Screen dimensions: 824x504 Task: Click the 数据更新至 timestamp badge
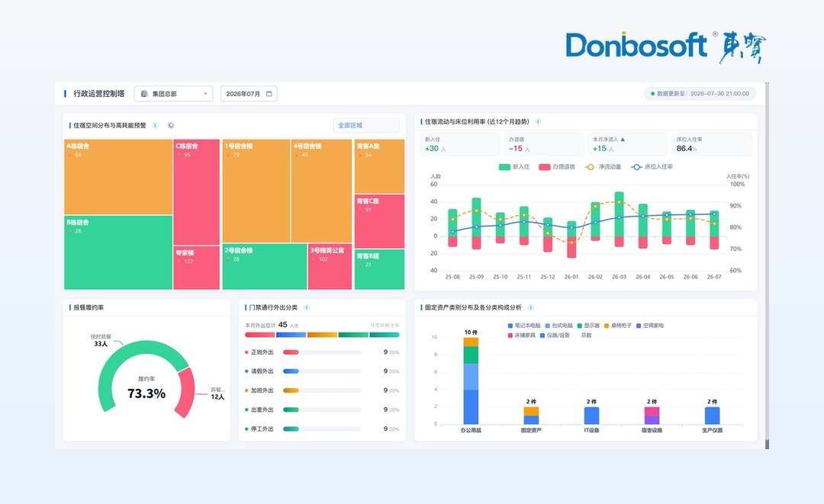(x=700, y=94)
